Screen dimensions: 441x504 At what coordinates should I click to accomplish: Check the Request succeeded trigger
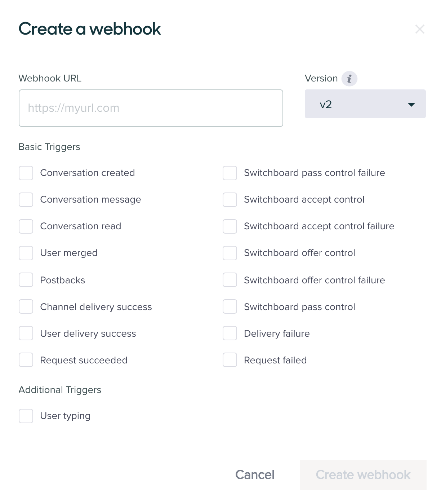click(26, 360)
